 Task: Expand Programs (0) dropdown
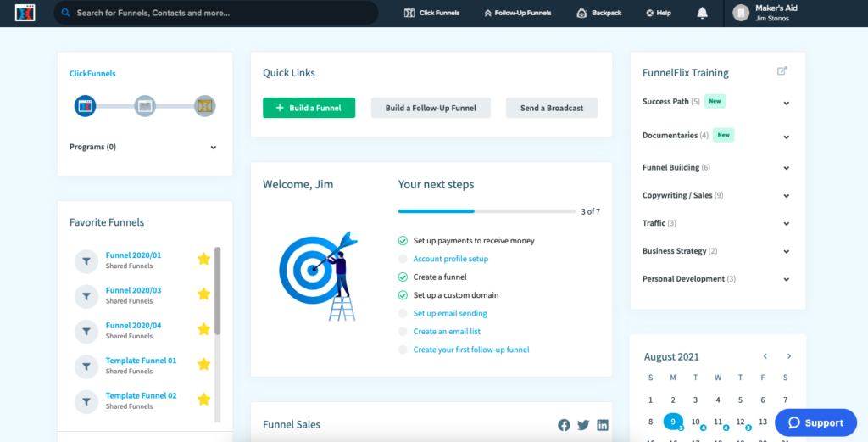[x=214, y=148]
